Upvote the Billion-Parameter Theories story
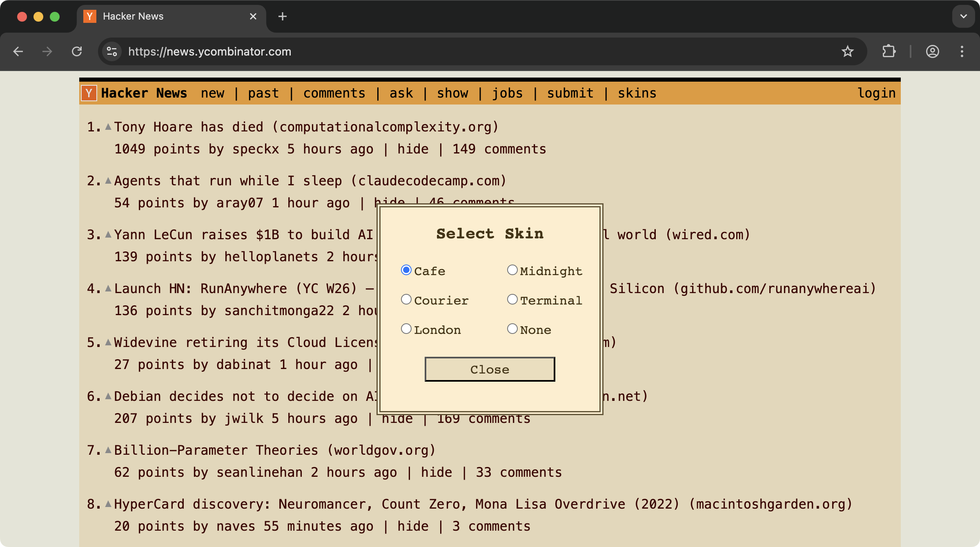Viewport: 980px width, 547px height. (x=108, y=450)
